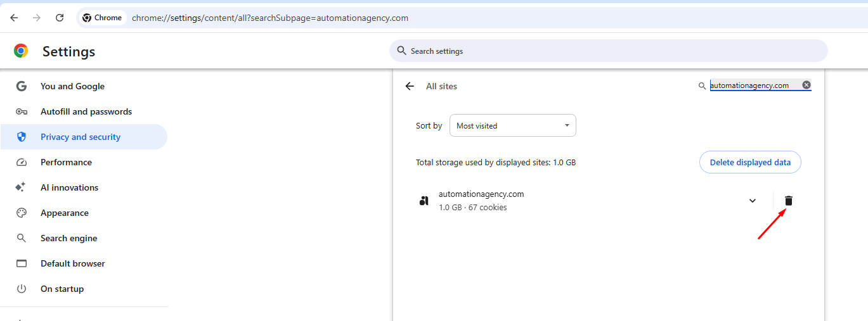Screen dimensions: 868x321
Task: Click the Search engine magnifier icon
Action: [x=22, y=238]
